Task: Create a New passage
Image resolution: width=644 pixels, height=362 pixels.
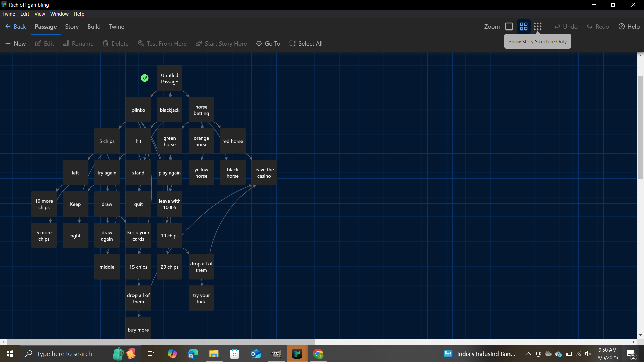Action: pyautogui.click(x=15, y=43)
